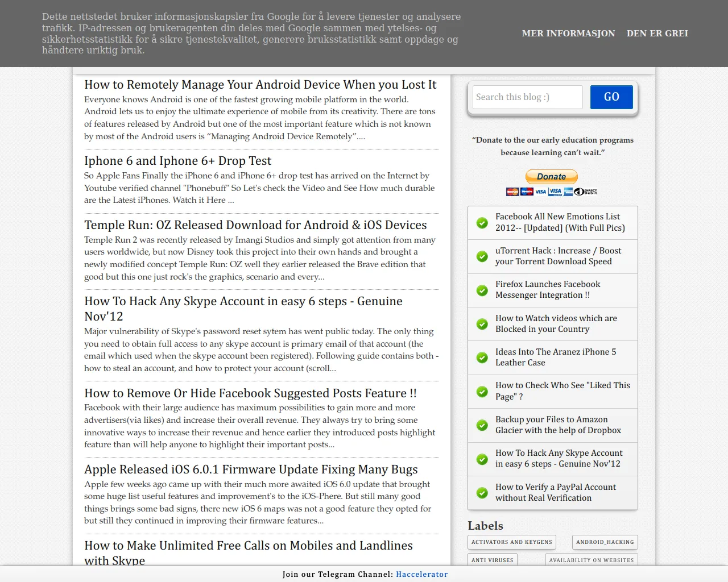Open popular post 'Firefox Launches Facebook Messenger Integration'

(548, 290)
